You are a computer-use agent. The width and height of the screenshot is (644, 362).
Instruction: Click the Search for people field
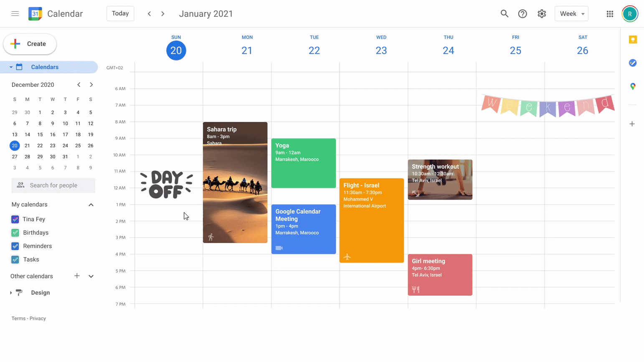point(53,185)
